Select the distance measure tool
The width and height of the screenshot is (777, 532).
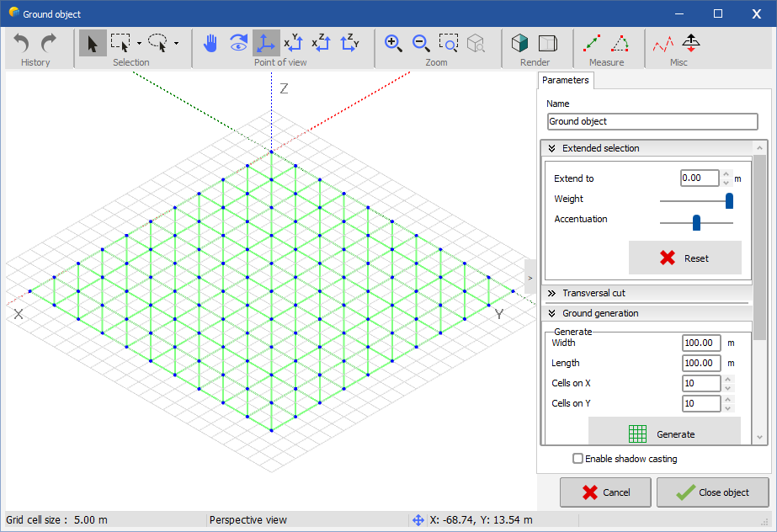592,43
